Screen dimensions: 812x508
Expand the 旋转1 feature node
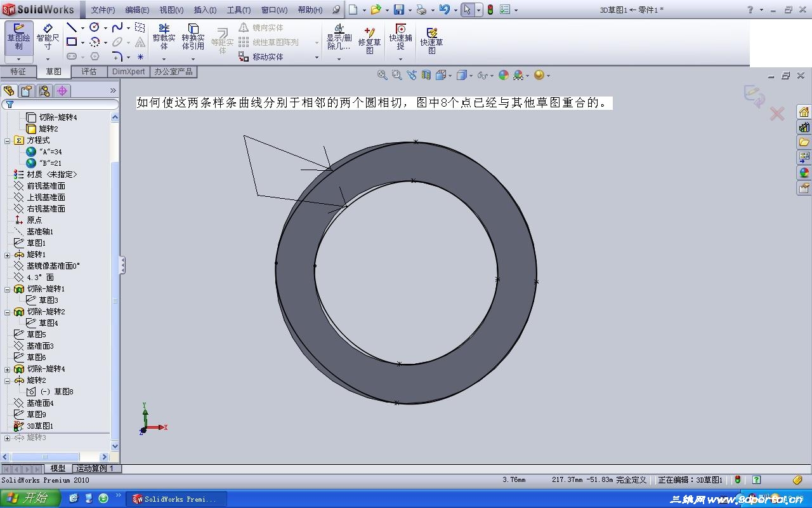tap(8, 255)
